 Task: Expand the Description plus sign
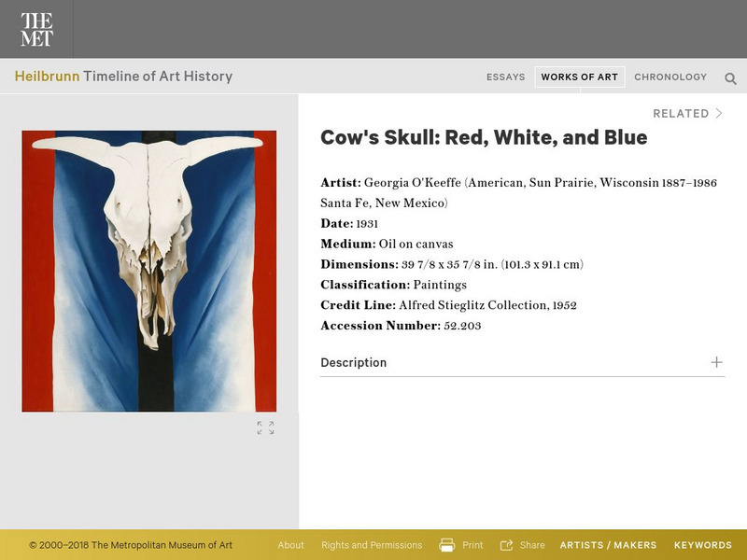[x=716, y=362]
